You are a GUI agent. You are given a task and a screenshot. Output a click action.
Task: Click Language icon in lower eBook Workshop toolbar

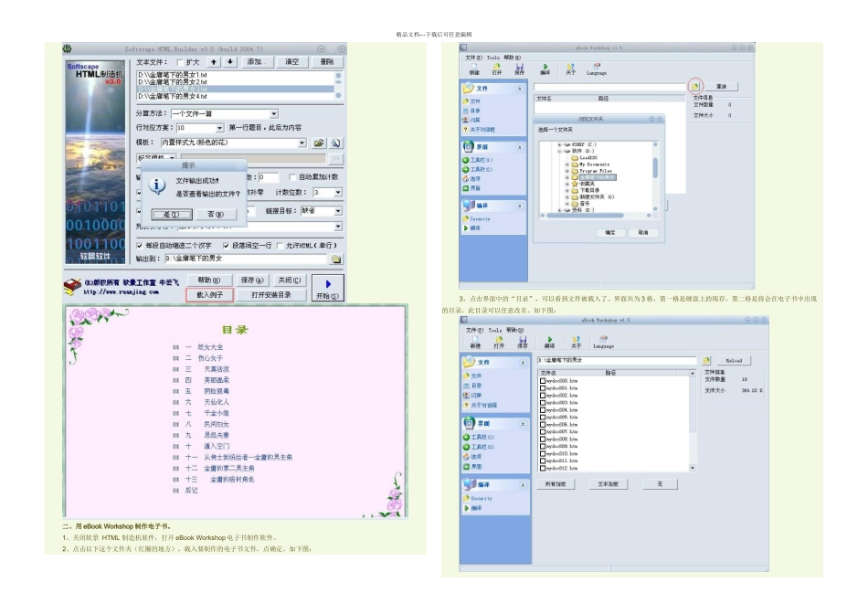click(603, 342)
